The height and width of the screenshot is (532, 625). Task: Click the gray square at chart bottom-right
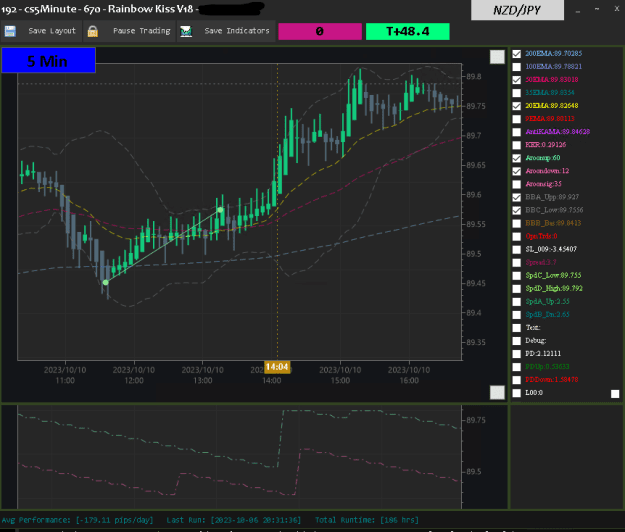pyautogui.click(x=497, y=392)
